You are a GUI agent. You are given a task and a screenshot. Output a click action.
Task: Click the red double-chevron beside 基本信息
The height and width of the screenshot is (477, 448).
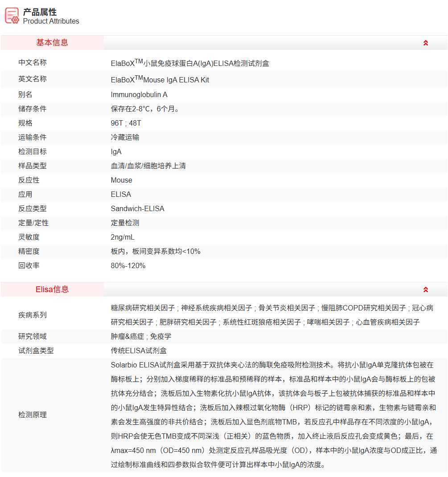click(x=426, y=42)
